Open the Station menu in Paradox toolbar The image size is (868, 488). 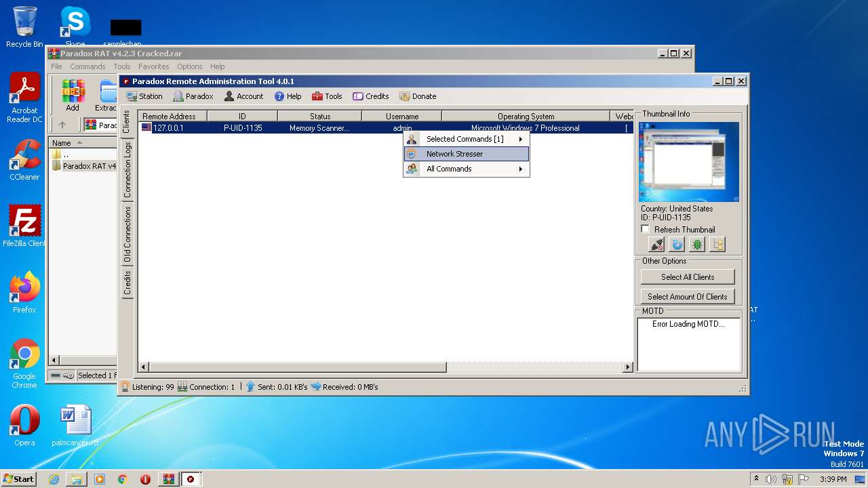(x=144, y=96)
